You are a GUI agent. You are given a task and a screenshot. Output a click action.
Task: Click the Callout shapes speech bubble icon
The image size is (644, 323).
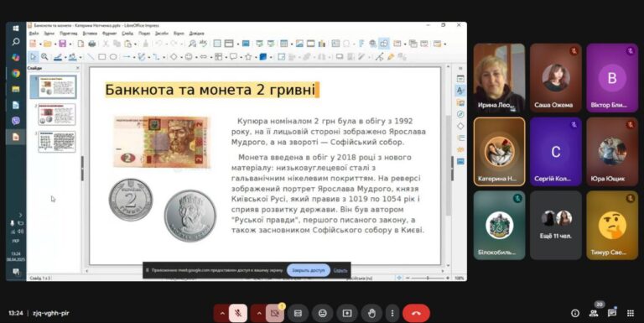(x=233, y=57)
